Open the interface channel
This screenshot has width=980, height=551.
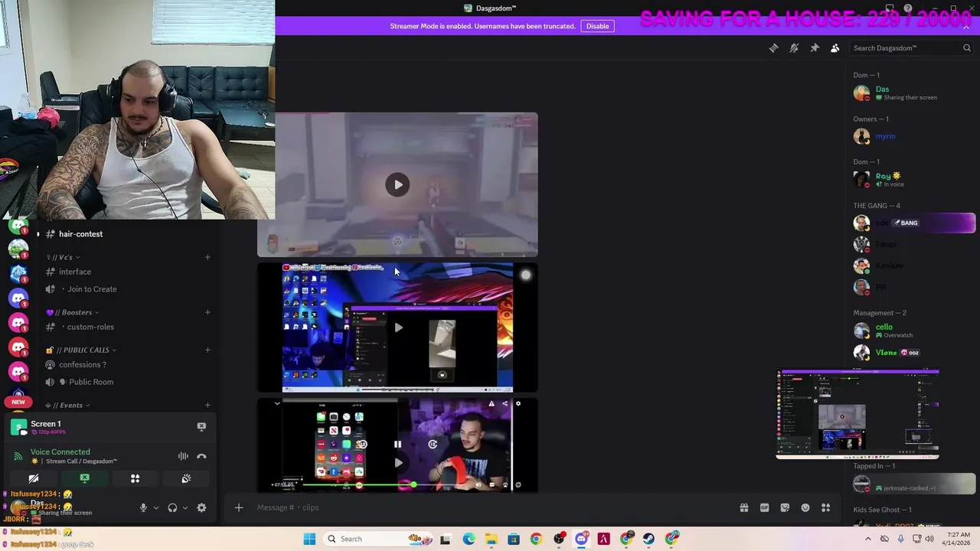[x=75, y=272]
